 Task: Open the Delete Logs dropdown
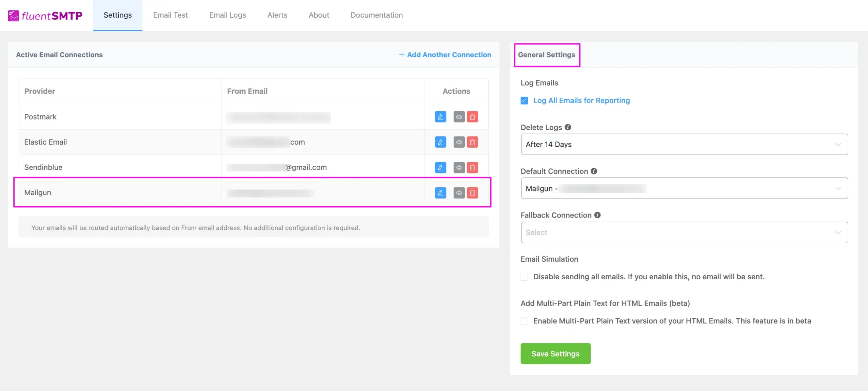pos(684,144)
